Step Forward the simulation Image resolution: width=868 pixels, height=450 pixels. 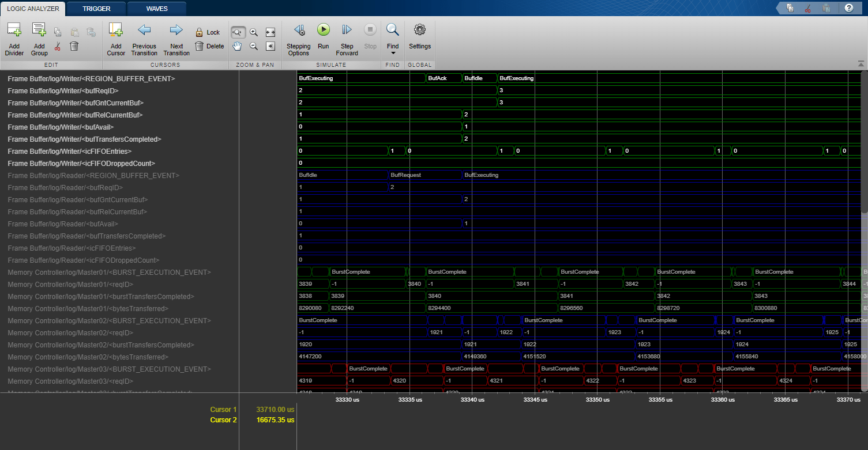(x=347, y=39)
